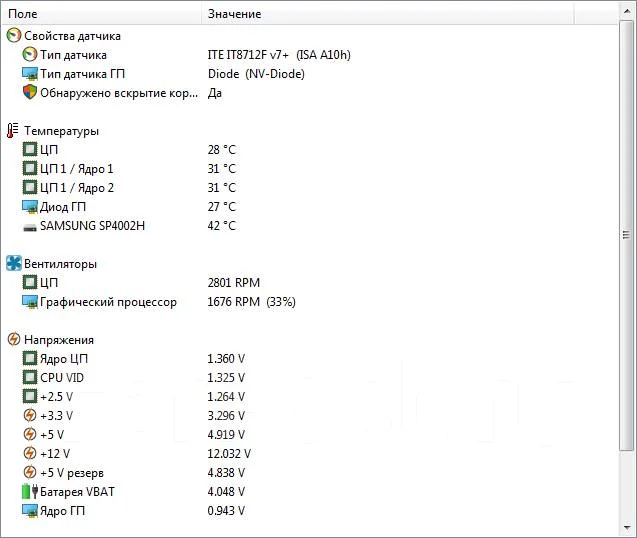Image resolution: width=637 pixels, height=538 pixels.
Task: Click the chip icon beside ЦП 1 / Ядро 1
Action: coord(30,168)
